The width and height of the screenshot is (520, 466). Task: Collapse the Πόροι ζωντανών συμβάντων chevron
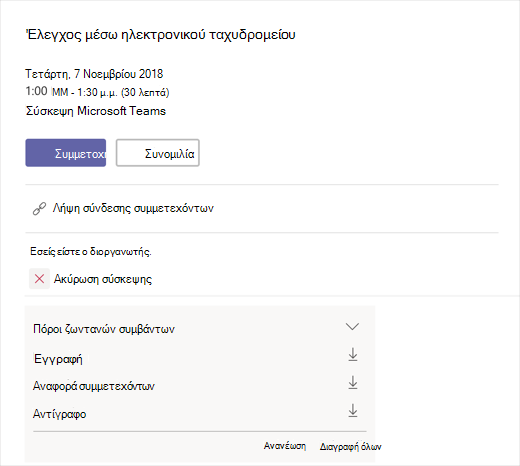(352, 326)
